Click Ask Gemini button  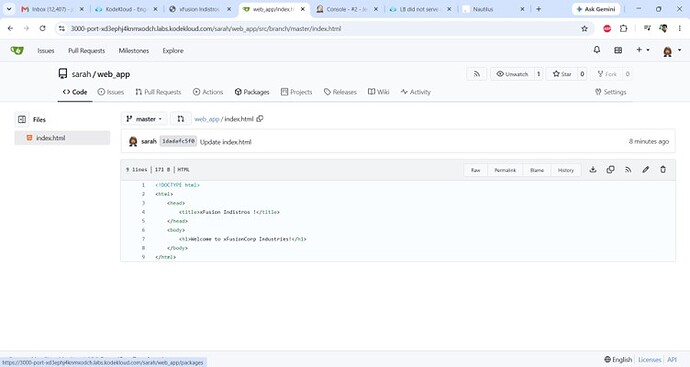596,9
